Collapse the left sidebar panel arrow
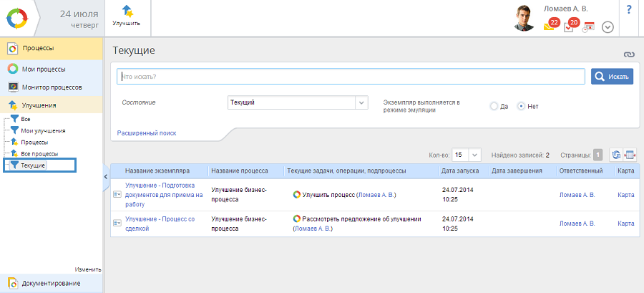The image size is (644, 293). [107, 176]
